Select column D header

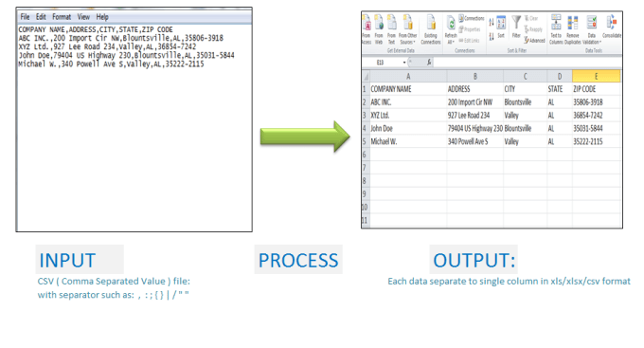coord(560,77)
